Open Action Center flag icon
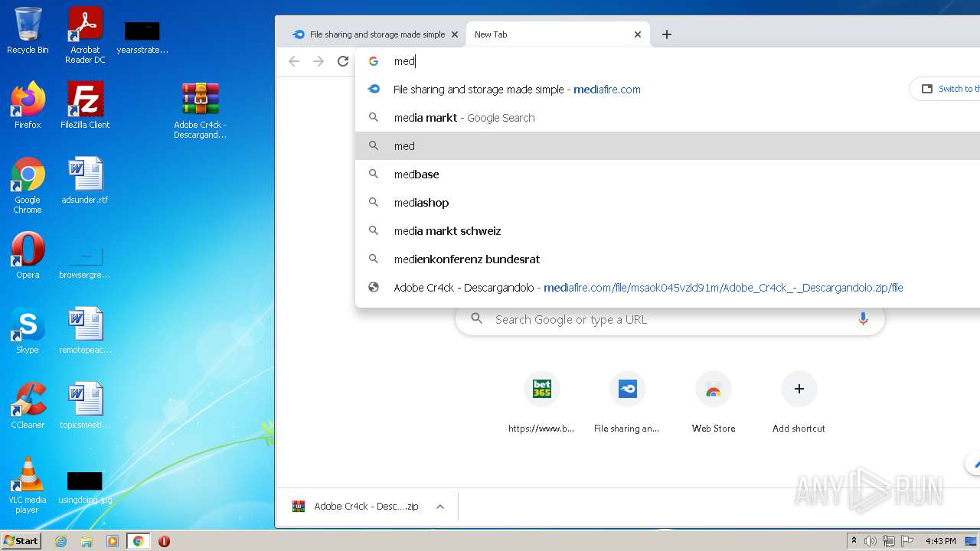Image resolution: width=980 pixels, height=551 pixels. point(906,541)
